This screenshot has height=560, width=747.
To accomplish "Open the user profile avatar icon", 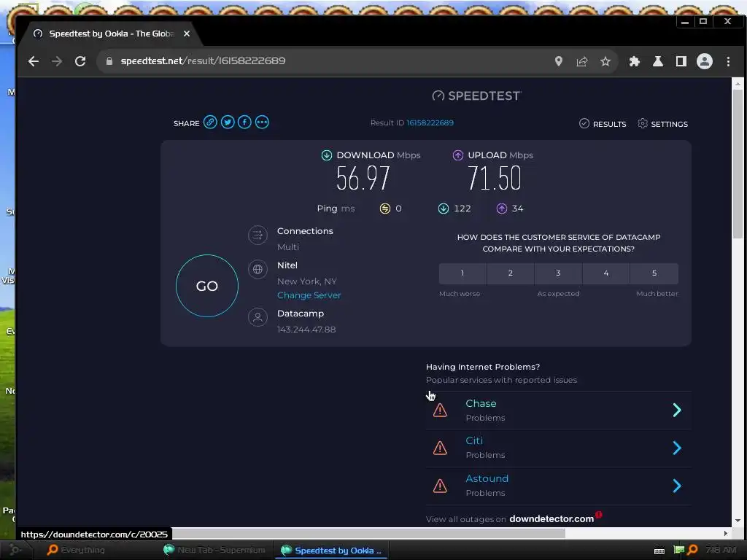I will pos(705,61).
